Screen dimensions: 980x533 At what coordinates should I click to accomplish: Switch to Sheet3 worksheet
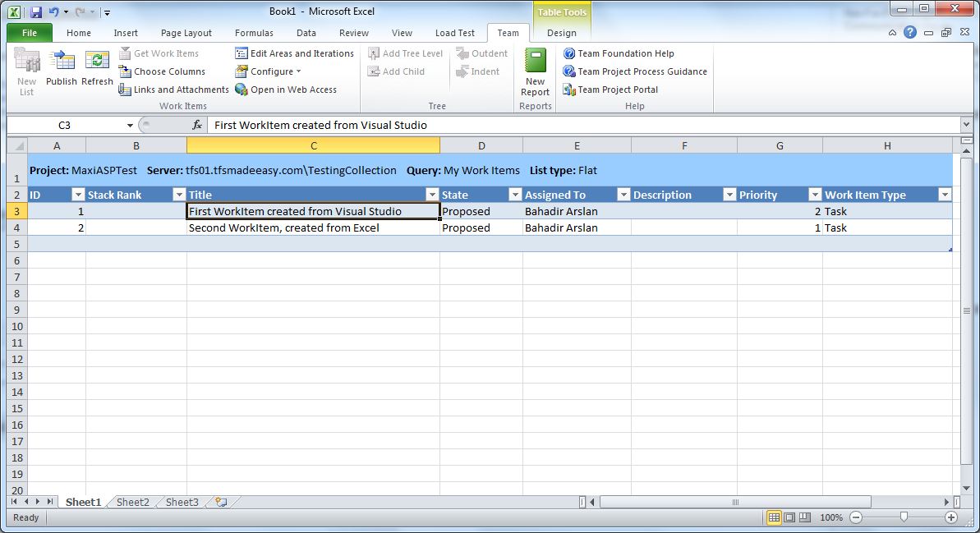(182, 502)
